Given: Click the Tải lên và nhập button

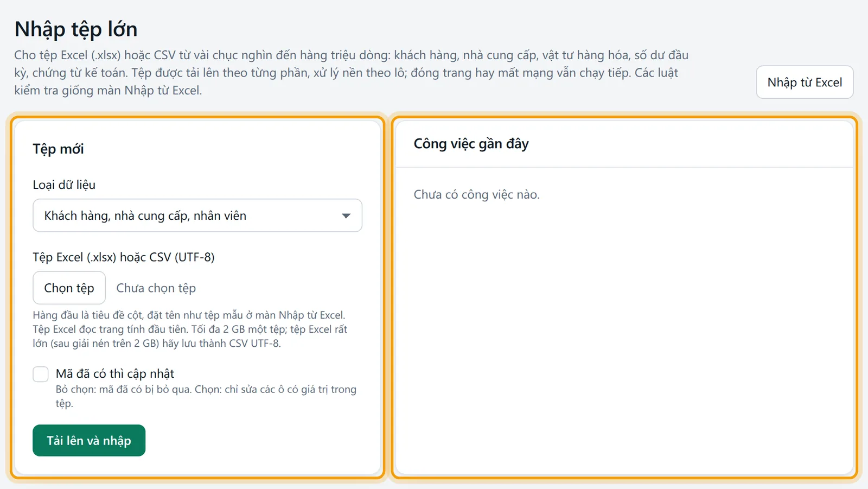Looking at the screenshot, I should pos(89,440).
